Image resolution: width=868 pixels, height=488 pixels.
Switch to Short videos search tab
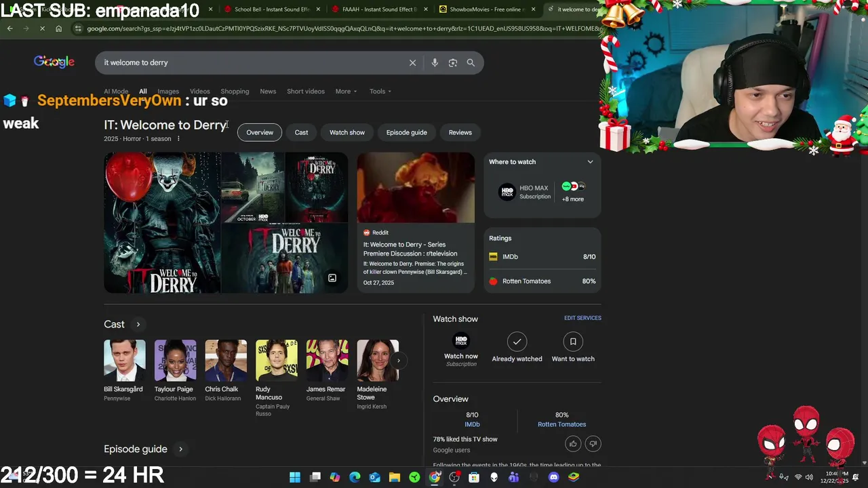pos(306,91)
